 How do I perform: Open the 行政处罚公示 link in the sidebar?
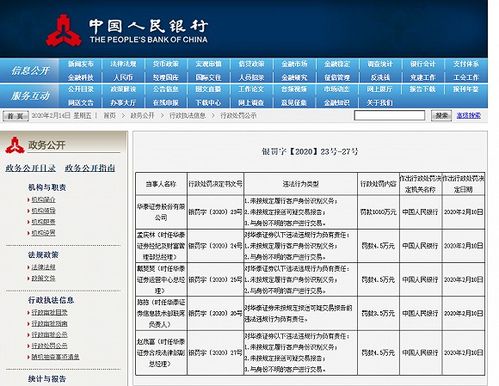click(49, 345)
